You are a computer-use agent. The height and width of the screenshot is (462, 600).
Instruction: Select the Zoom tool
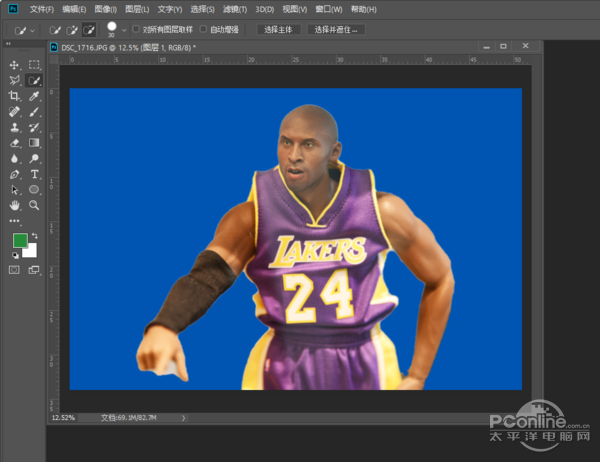(34, 206)
